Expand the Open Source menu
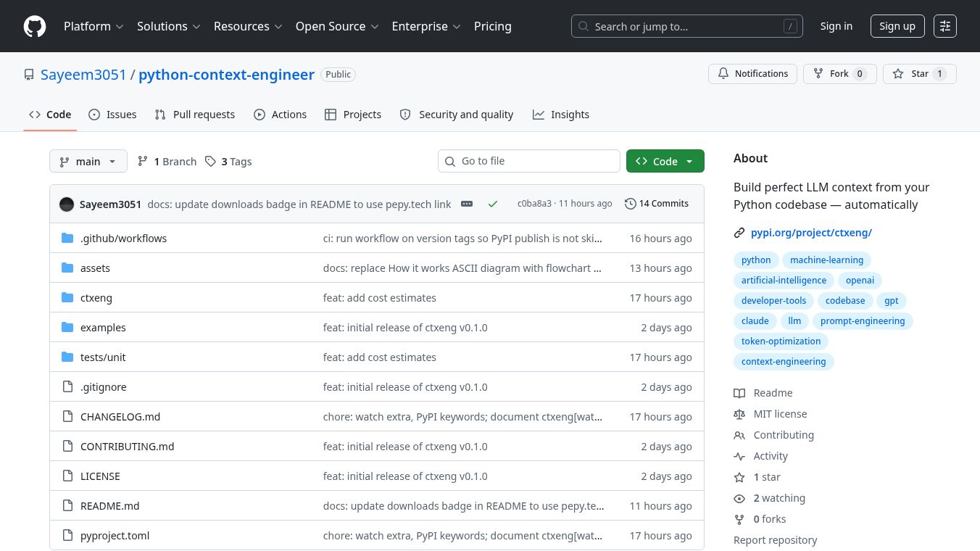 [x=337, y=26]
